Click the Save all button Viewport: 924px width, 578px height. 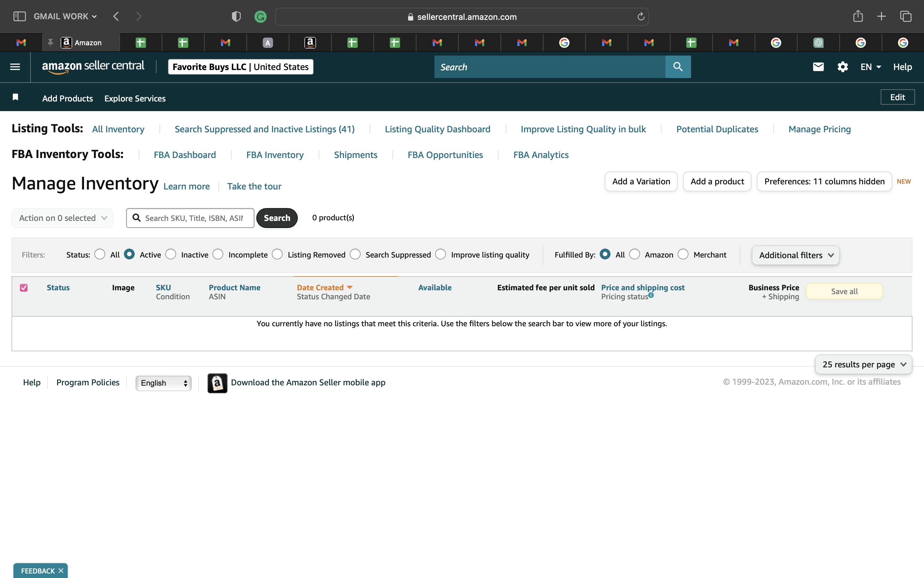(x=844, y=291)
